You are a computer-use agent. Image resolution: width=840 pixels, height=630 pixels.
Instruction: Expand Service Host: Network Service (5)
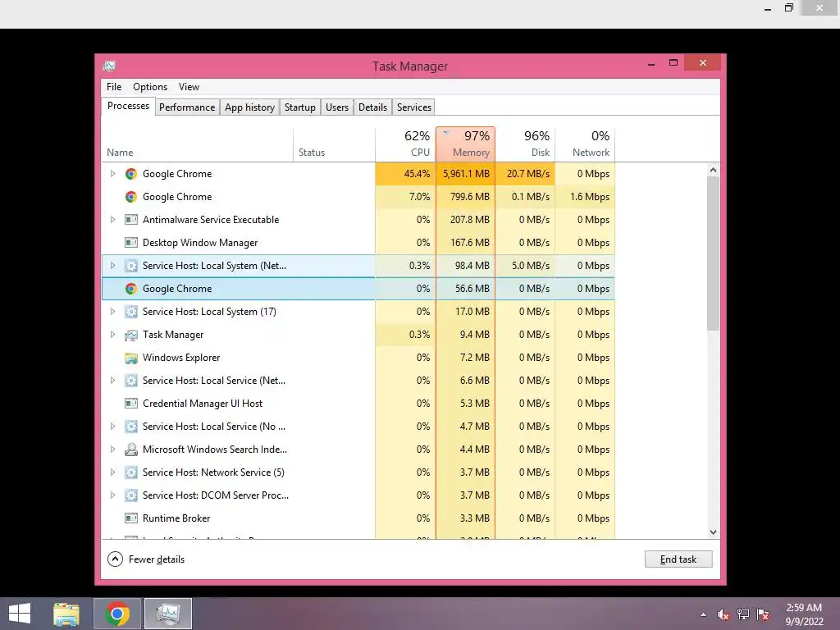(x=112, y=472)
